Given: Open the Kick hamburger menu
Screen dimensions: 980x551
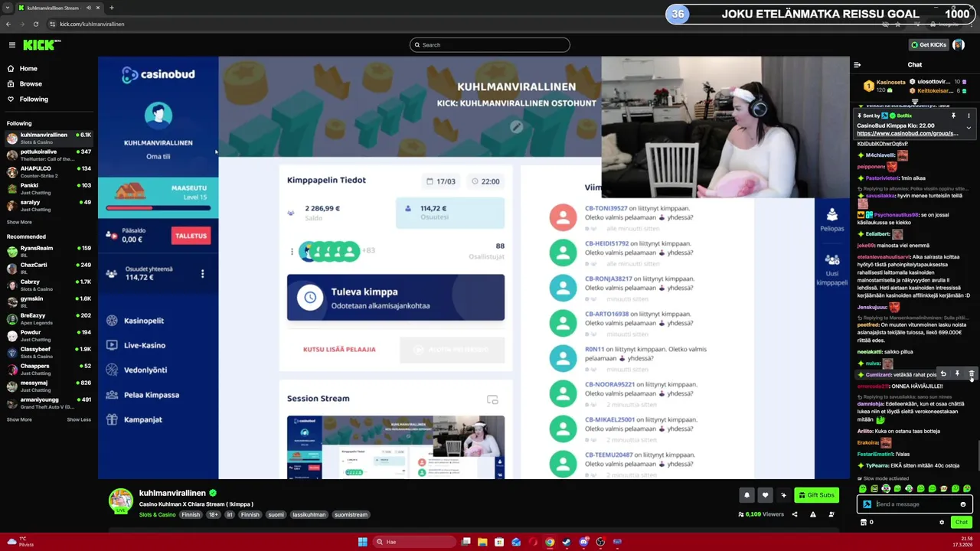Looking at the screenshot, I should [11, 45].
